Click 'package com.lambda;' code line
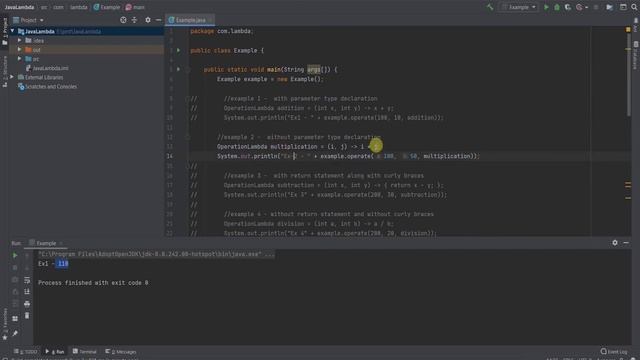The image size is (640, 360). point(222,31)
